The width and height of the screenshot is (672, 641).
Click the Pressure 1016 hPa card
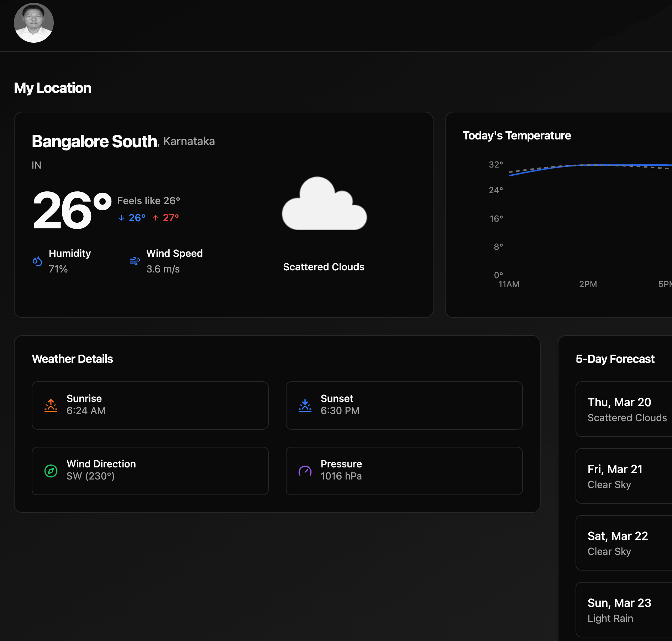[x=404, y=471]
